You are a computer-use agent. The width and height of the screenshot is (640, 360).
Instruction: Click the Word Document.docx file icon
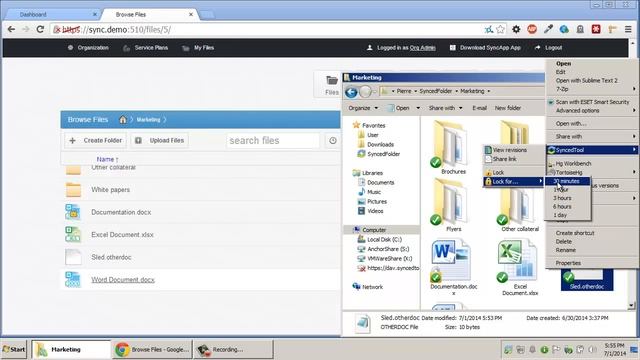pos(73,280)
